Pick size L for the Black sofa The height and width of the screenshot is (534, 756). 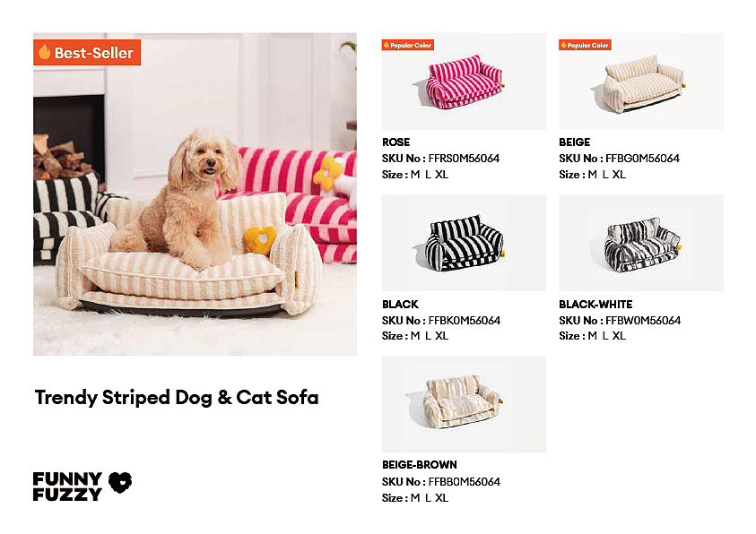click(428, 336)
